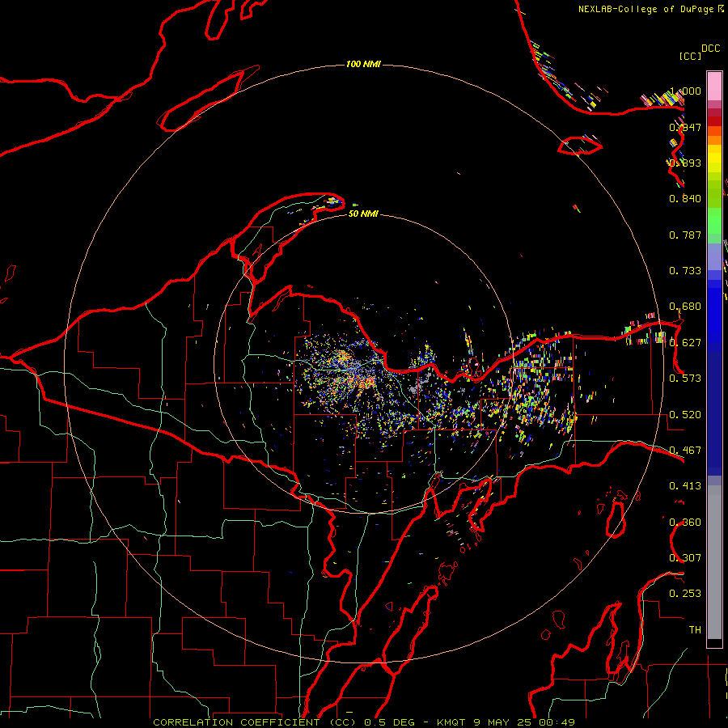Click the 0.893 scale value
This screenshot has width=728, height=728.
point(685,163)
